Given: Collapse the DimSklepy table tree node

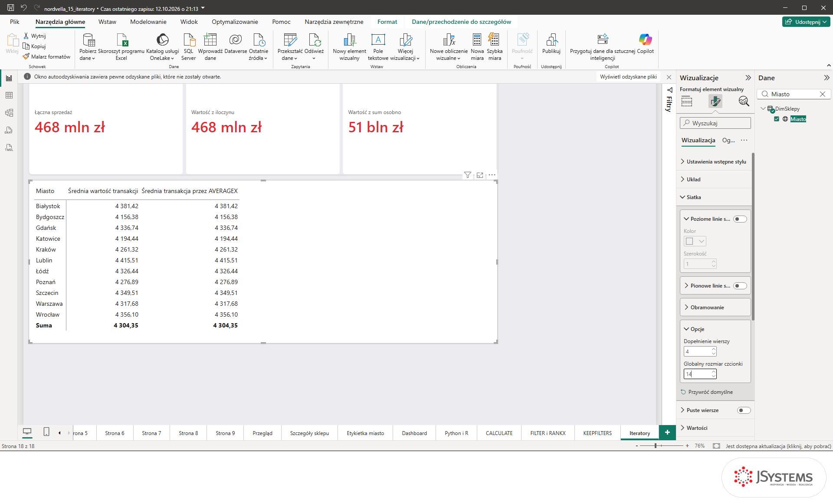Looking at the screenshot, I should click(x=763, y=109).
